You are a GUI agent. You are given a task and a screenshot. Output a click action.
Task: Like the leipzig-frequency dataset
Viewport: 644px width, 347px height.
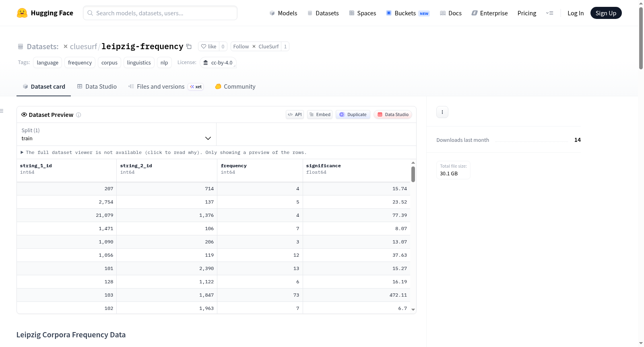(x=208, y=46)
